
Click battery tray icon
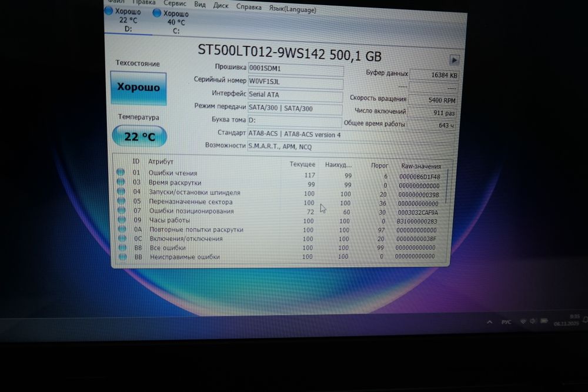point(544,321)
